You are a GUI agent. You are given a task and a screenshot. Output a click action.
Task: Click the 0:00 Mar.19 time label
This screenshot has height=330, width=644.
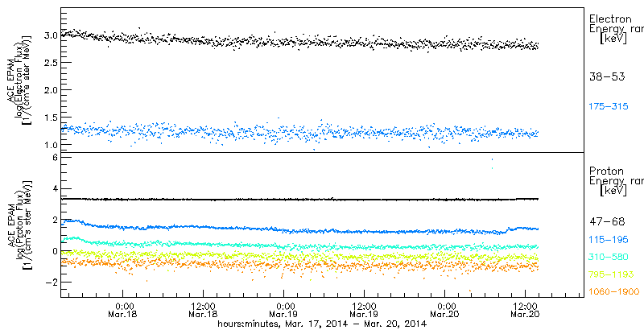tap(284, 311)
